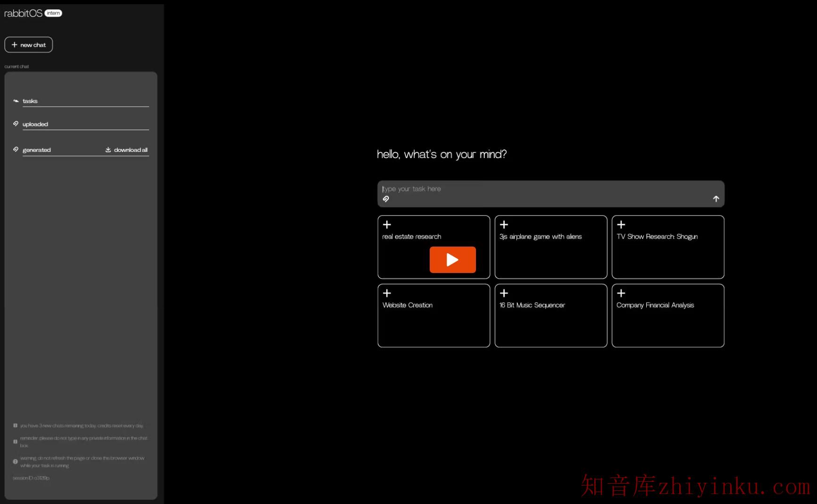Start a new chat
Viewport: 817px width, 504px height.
[29, 45]
